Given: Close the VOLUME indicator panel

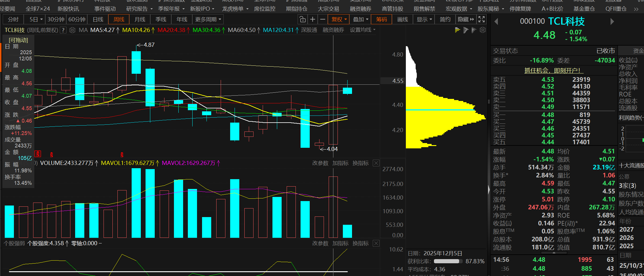Looking at the screenshot, I should coord(376,163).
